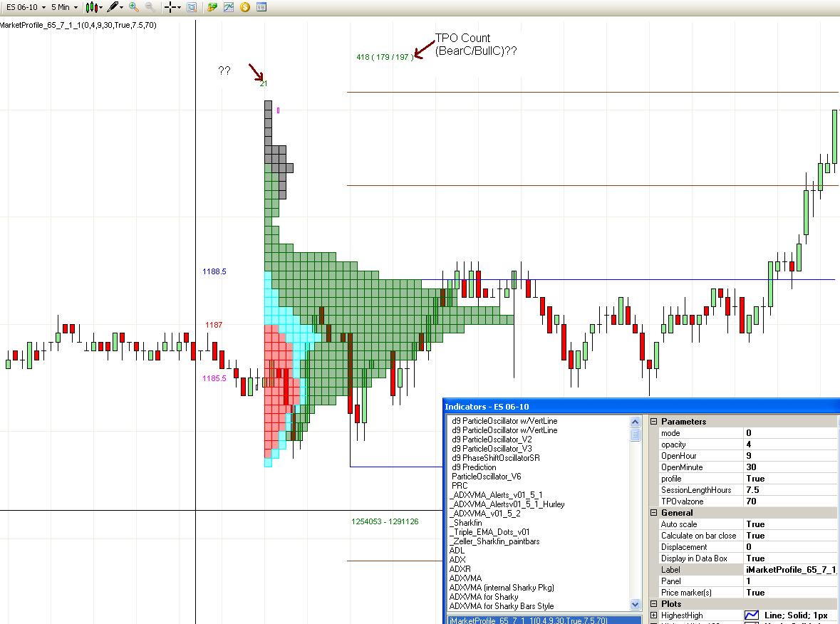Edit the Panel value field
840x624 pixels.
[790, 581]
